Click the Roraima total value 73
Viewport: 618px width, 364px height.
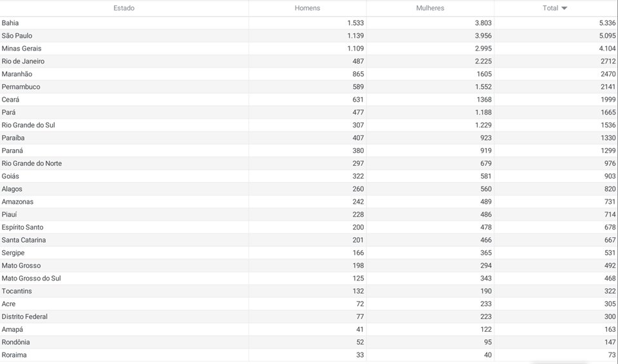pyautogui.click(x=612, y=354)
